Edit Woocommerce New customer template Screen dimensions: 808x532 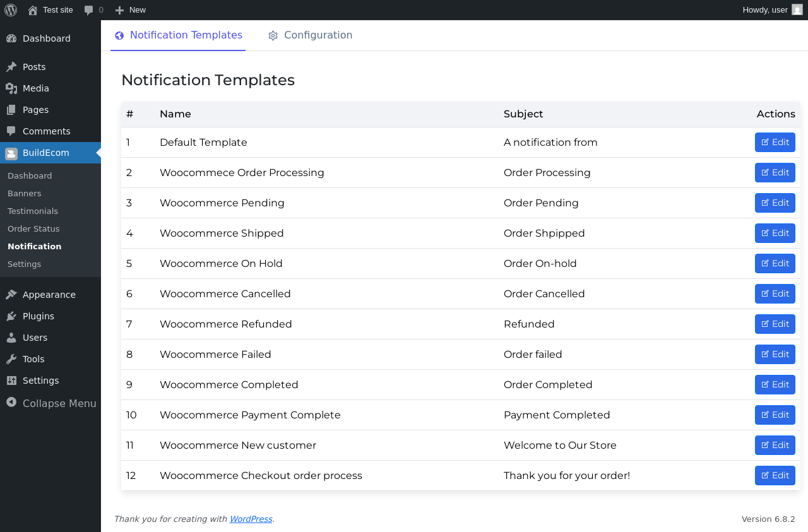click(775, 445)
